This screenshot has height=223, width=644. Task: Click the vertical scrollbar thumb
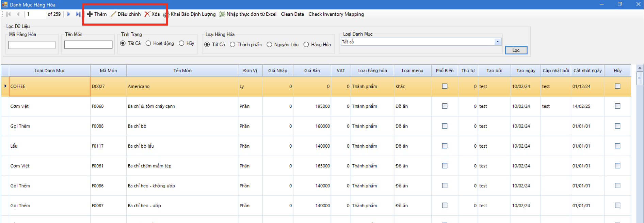640,78
